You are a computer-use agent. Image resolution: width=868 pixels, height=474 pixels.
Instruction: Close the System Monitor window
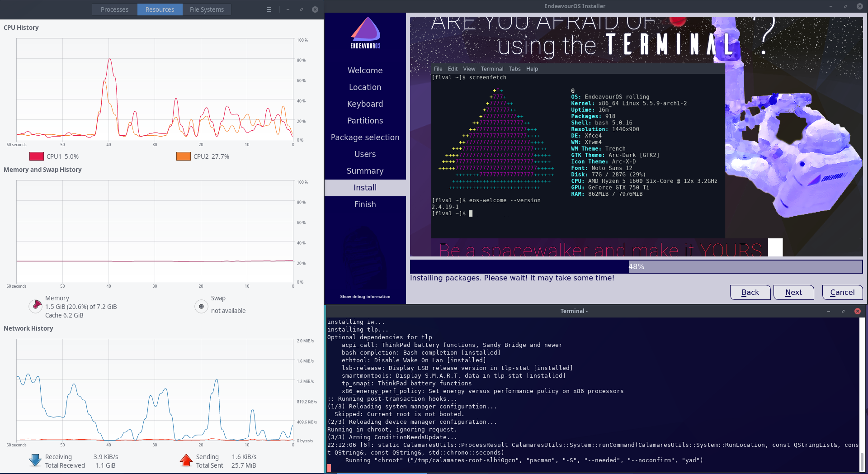click(x=315, y=9)
